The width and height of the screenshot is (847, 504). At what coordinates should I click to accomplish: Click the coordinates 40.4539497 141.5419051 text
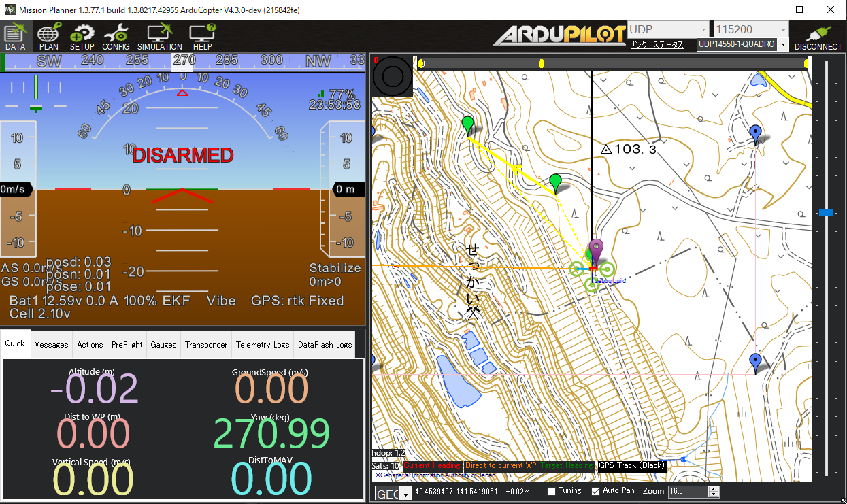click(x=456, y=491)
